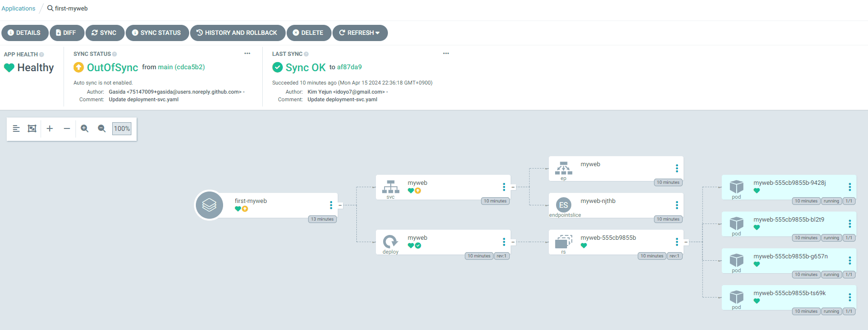The image size is (868, 330).
Task: Open the Sync Status panel ellipsis menu
Action: pyautogui.click(x=247, y=53)
